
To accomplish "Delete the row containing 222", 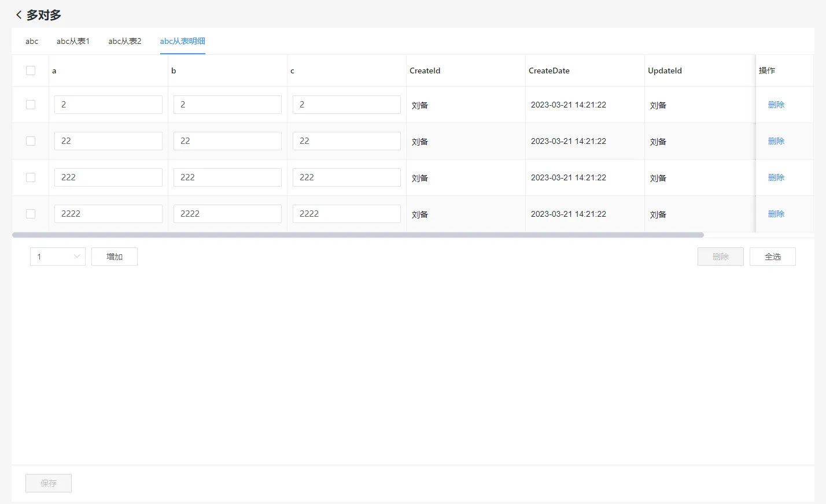I will [776, 177].
